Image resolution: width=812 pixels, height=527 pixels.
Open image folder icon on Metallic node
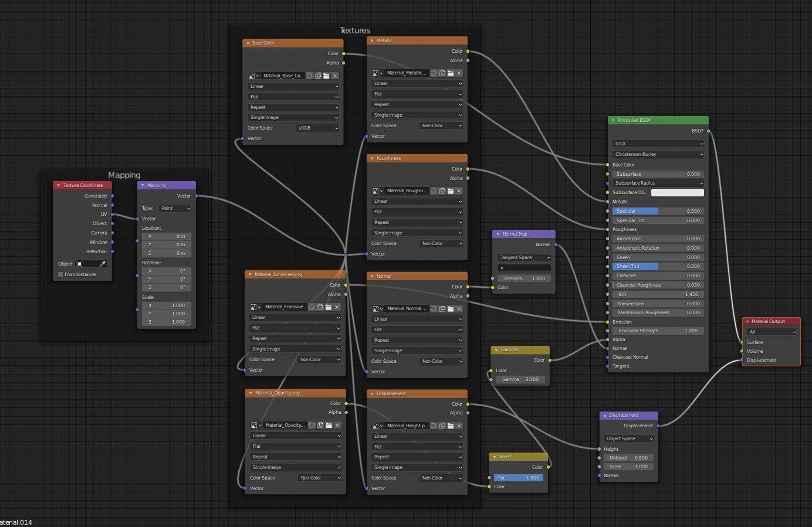click(451, 73)
